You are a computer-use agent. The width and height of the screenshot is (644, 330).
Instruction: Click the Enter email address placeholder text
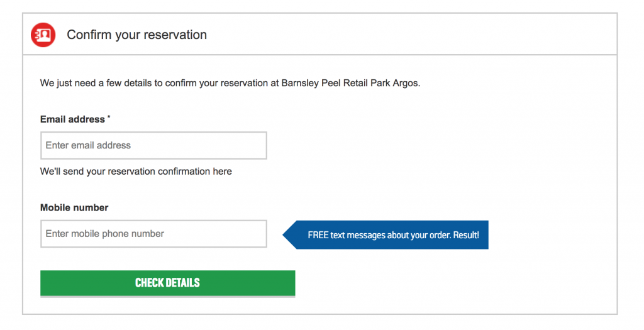(88, 145)
